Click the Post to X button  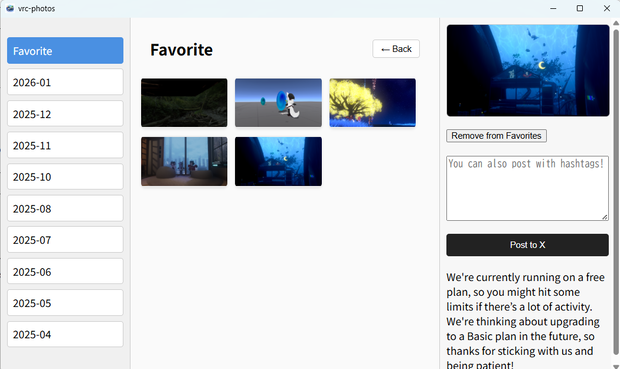(527, 245)
